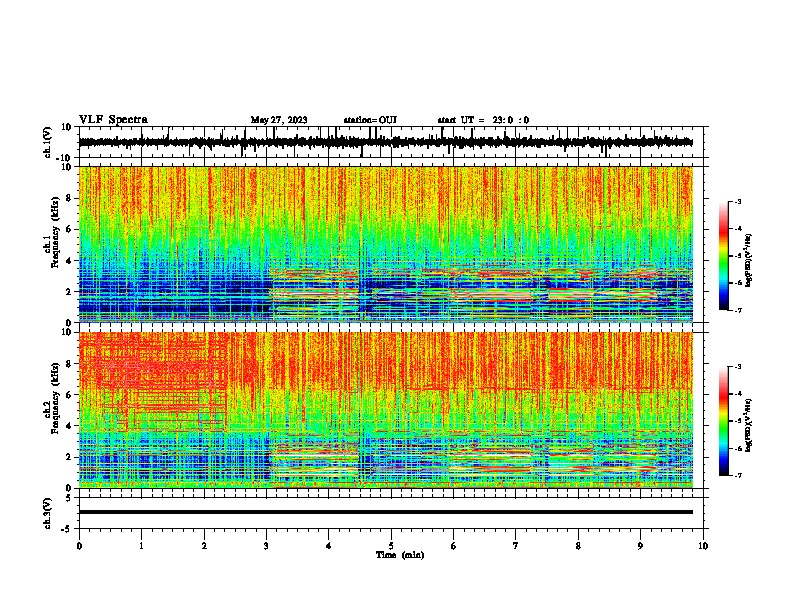Click the ch.3 flat voltage line

[385, 512]
